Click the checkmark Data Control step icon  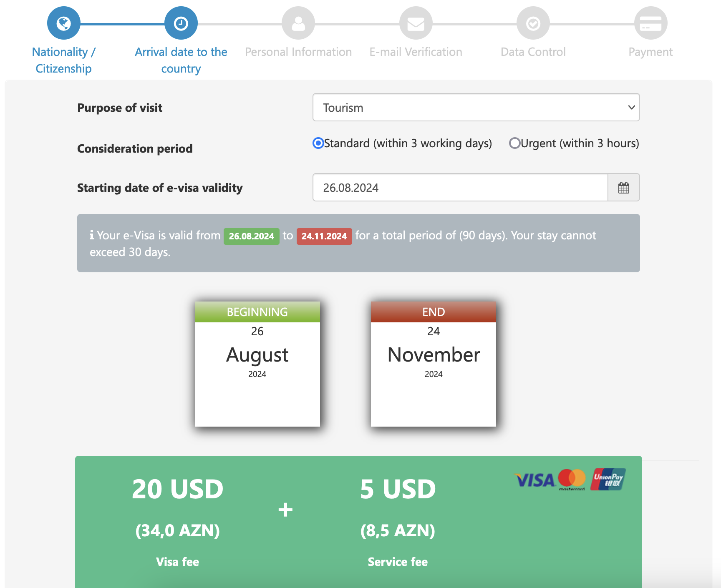click(x=533, y=23)
